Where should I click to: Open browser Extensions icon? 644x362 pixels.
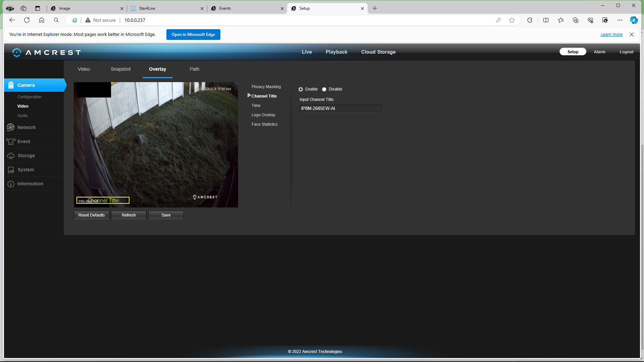click(530, 20)
